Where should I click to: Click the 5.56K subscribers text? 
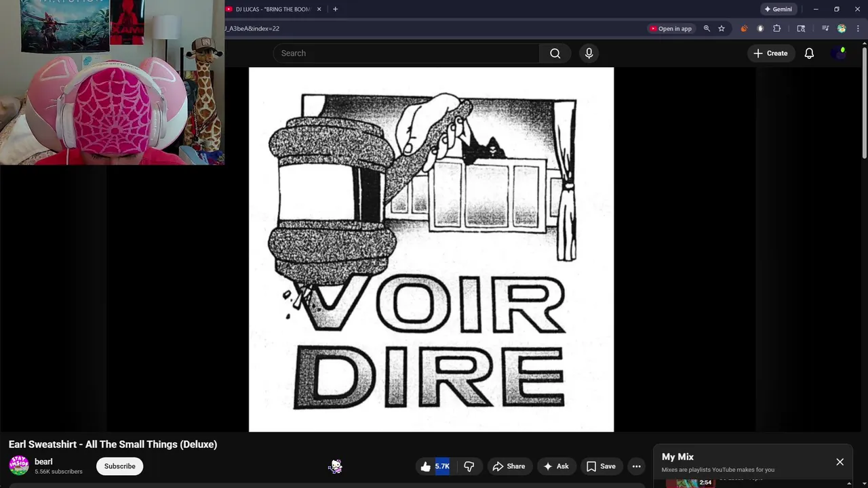tap(58, 472)
